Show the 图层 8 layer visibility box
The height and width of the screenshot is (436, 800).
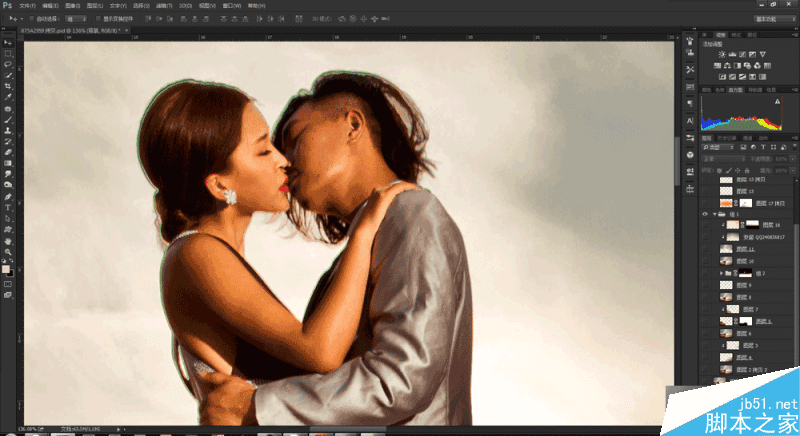tap(705, 297)
